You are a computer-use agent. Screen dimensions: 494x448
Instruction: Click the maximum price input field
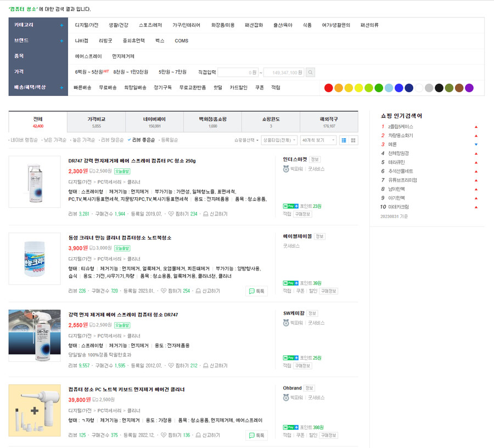pyautogui.click(x=284, y=72)
